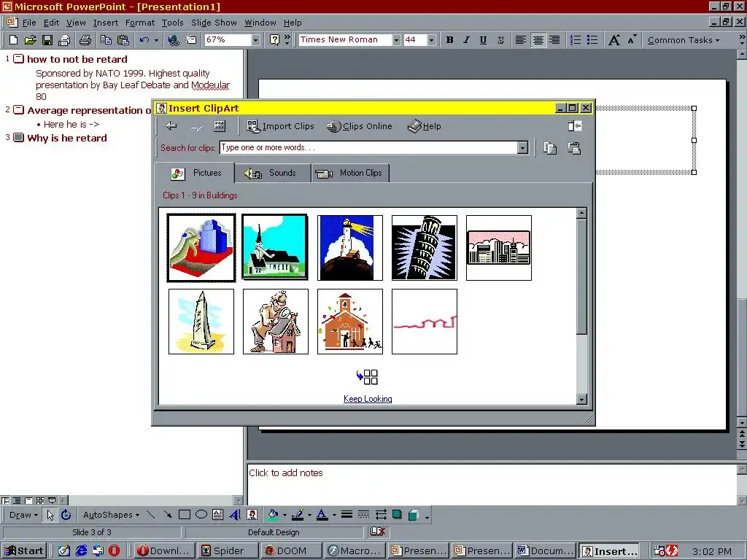
Task: Switch to the Motion Clips tab
Action: [x=351, y=173]
